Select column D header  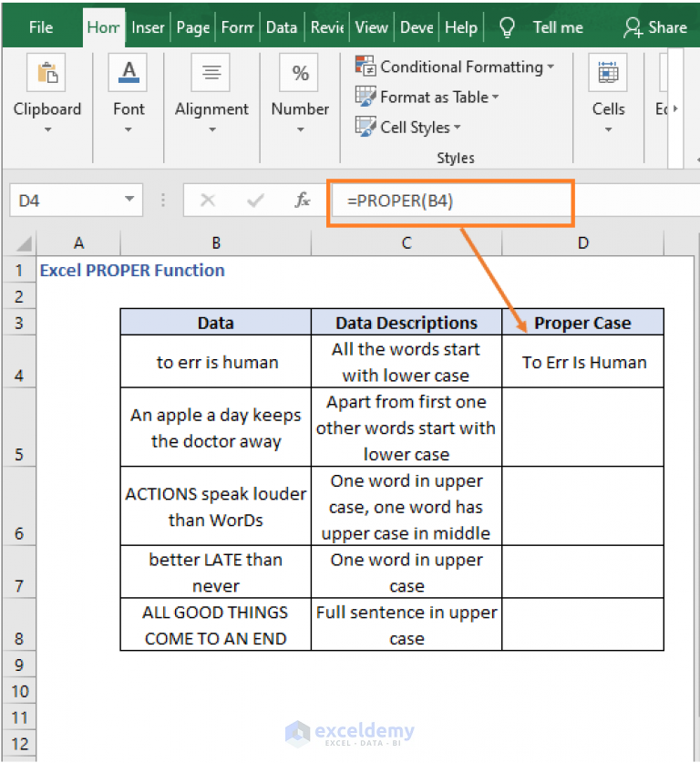tap(582, 242)
